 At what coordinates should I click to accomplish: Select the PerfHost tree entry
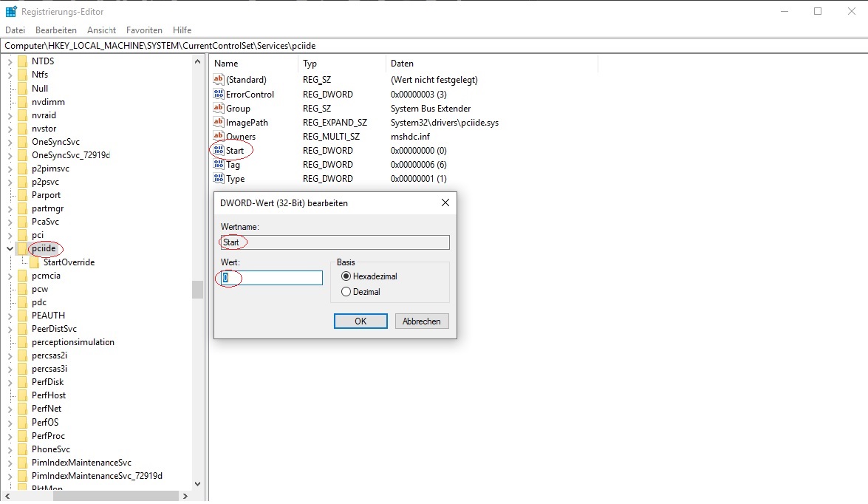point(49,395)
